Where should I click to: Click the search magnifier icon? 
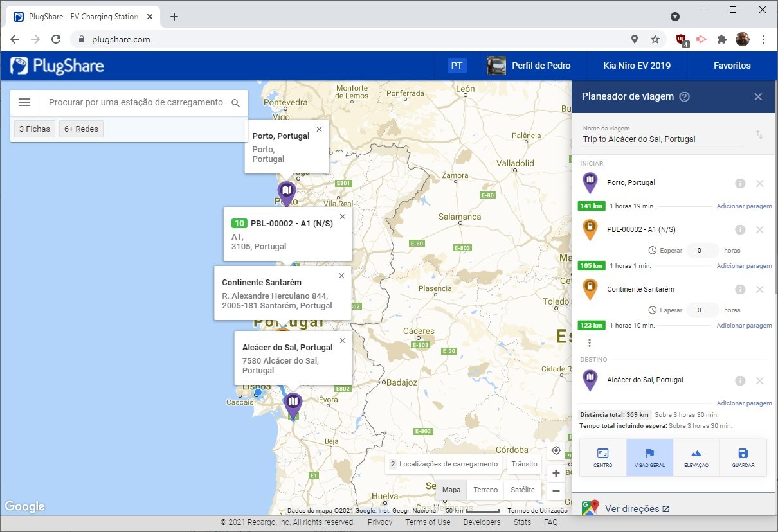point(236,103)
